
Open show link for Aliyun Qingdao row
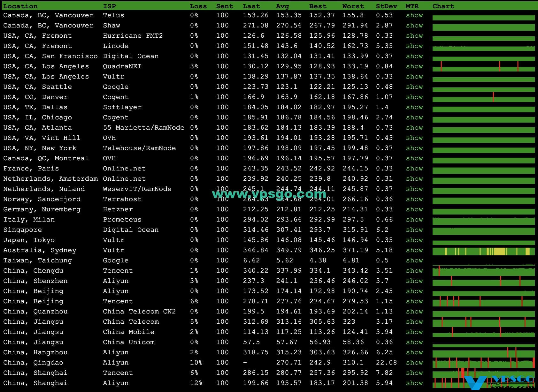coord(414,363)
